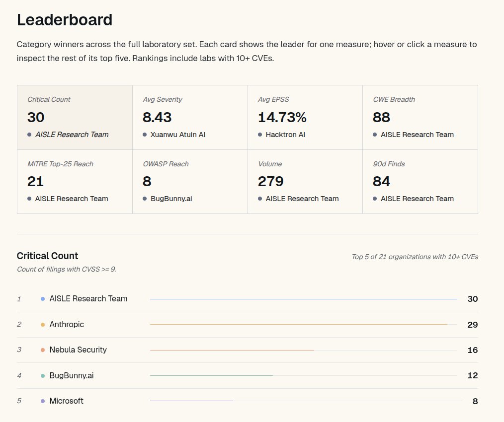This screenshot has width=504, height=422.
Task: Select the Microsoft ranking row
Action: tap(248, 401)
